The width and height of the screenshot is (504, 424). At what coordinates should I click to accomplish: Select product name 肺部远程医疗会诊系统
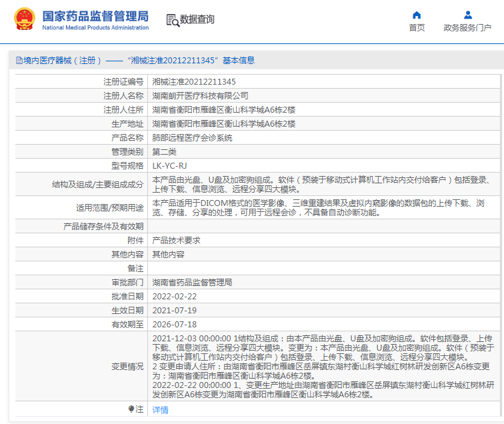192,138
